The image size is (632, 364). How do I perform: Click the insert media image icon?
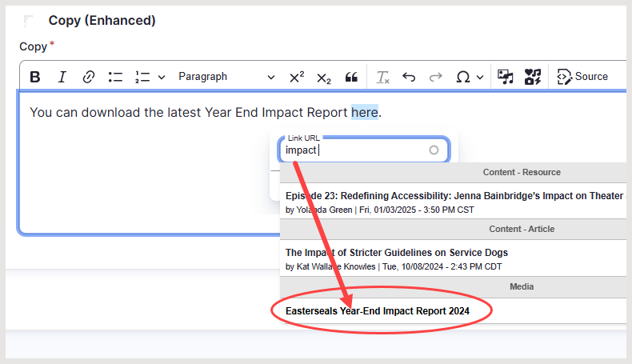click(x=505, y=77)
